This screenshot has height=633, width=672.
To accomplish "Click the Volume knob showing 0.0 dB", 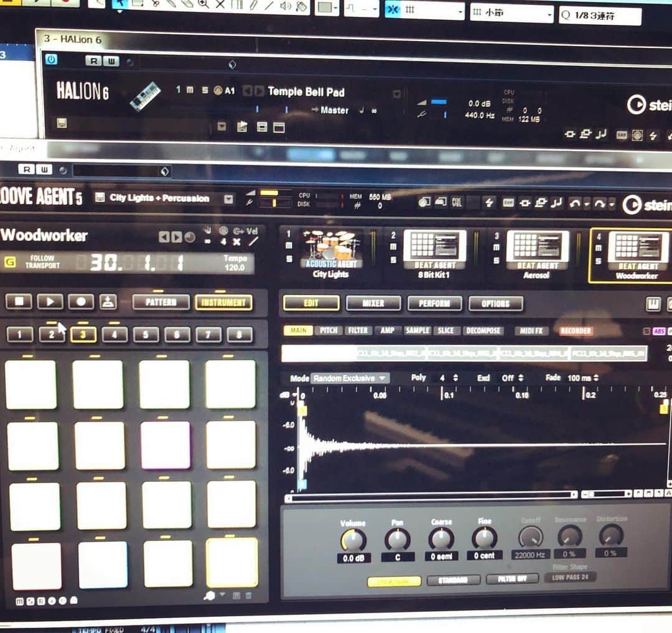I will point(353,540).
